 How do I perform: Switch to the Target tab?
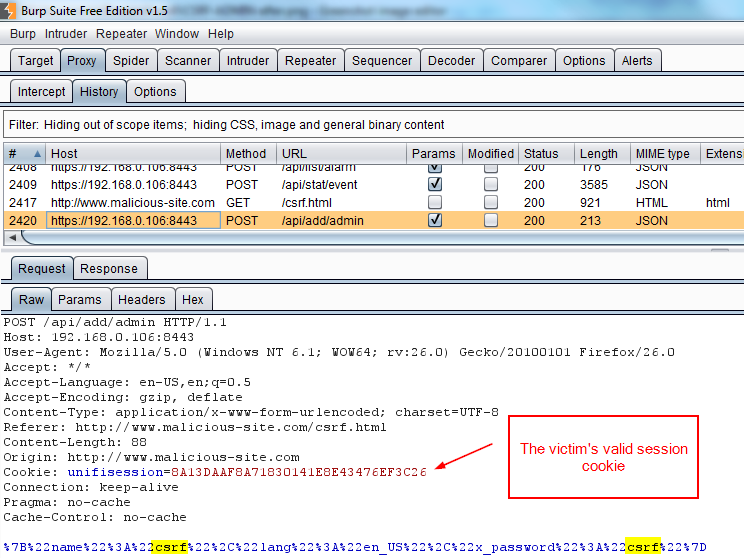tap(36, 61)
